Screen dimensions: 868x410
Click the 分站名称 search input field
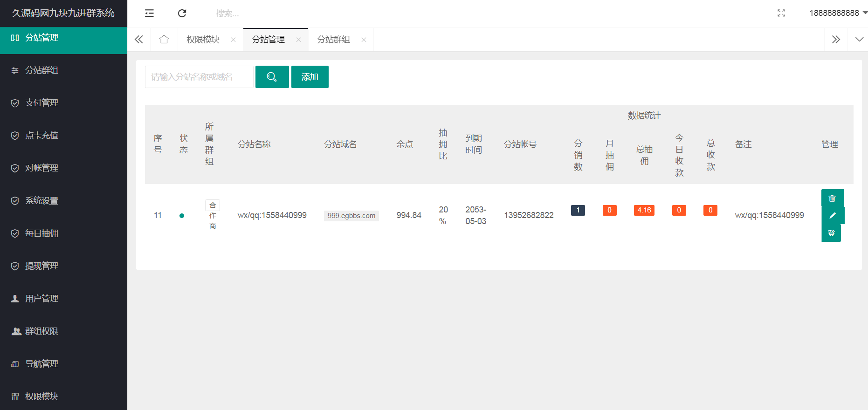(x=199, y=77)
